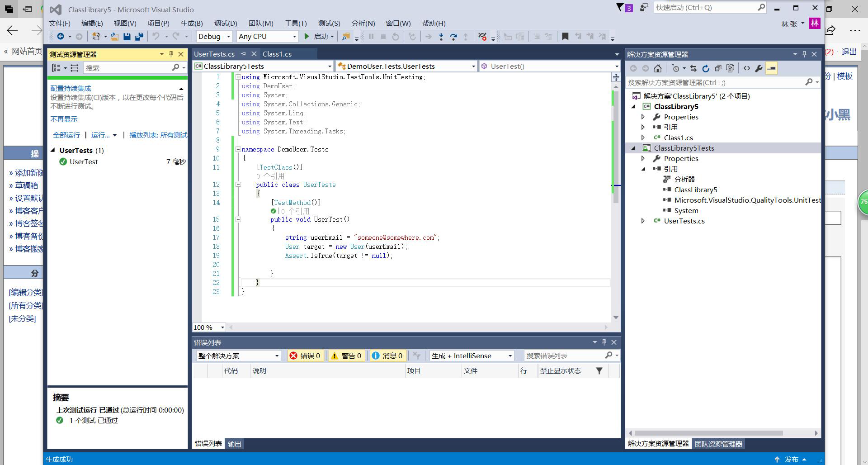Click the Find in Files toolbar icon
Image resolution: width=868 pixels, height=465 pixels.
coord(346,37)
